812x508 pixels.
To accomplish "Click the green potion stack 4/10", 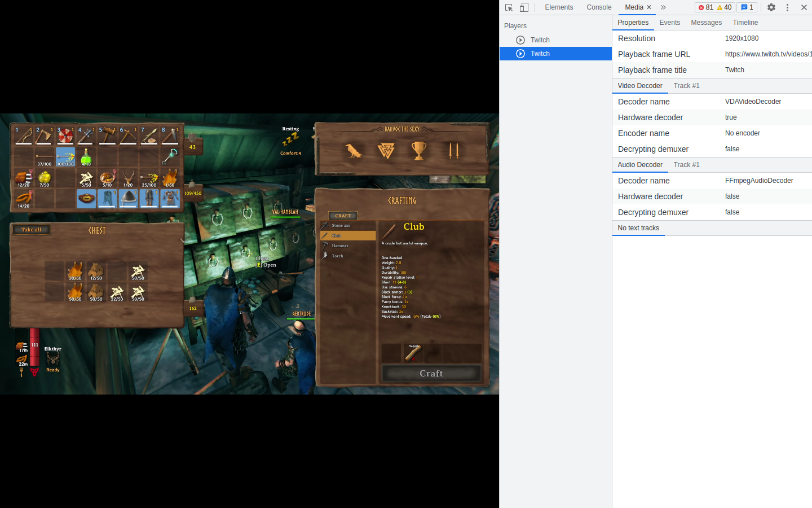I will (86, 157).
